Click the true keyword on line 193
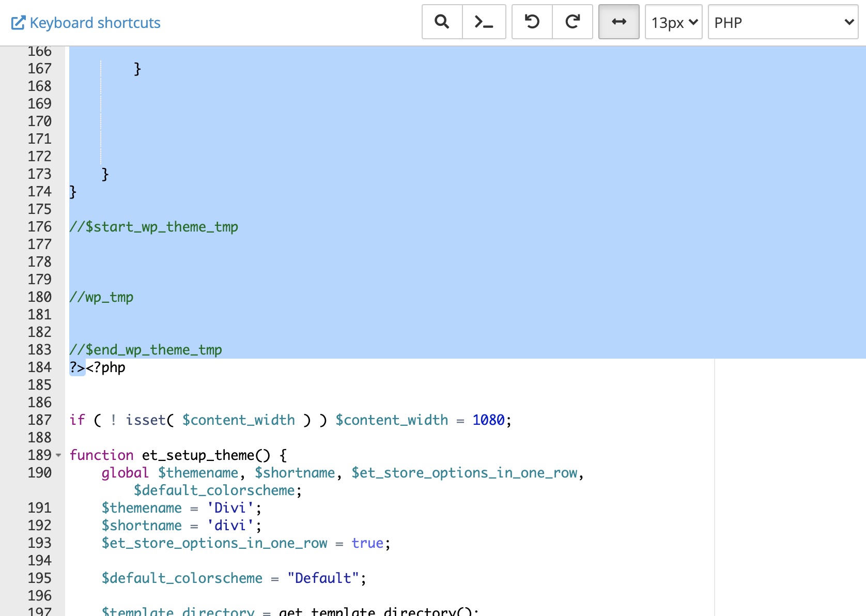866x616 pixels. (x=367, y=543)
